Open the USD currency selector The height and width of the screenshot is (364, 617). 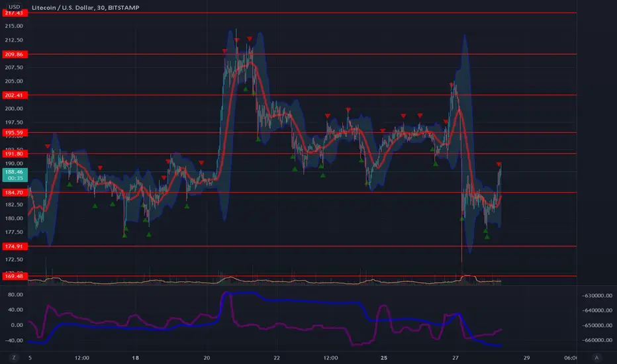tap(14, 7)
